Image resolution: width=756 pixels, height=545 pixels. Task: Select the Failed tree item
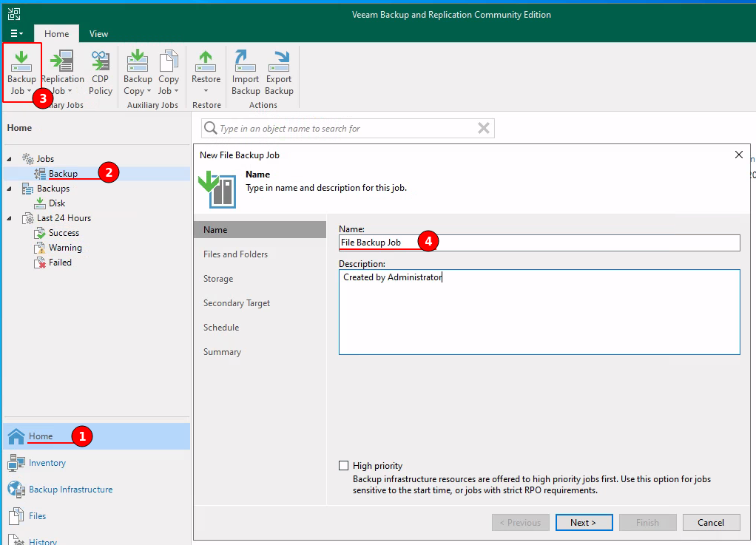click(60, 263)
